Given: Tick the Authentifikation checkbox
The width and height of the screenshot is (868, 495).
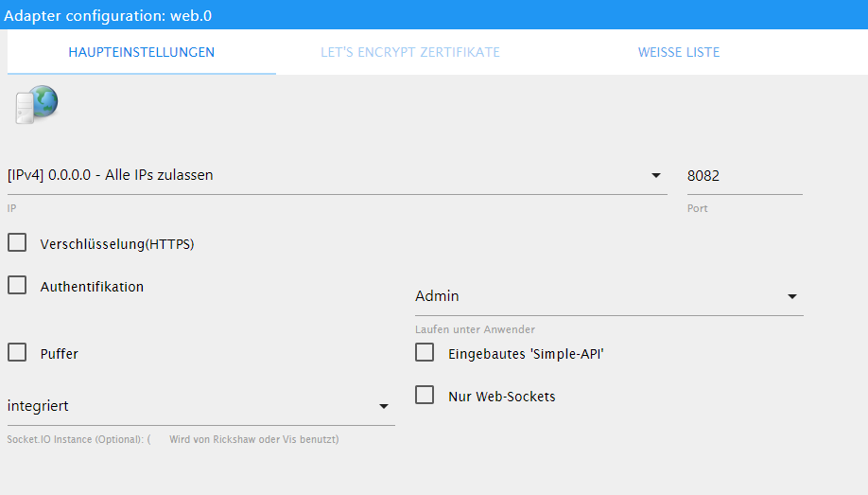Looking at the screenshot, I should point(17,286).
